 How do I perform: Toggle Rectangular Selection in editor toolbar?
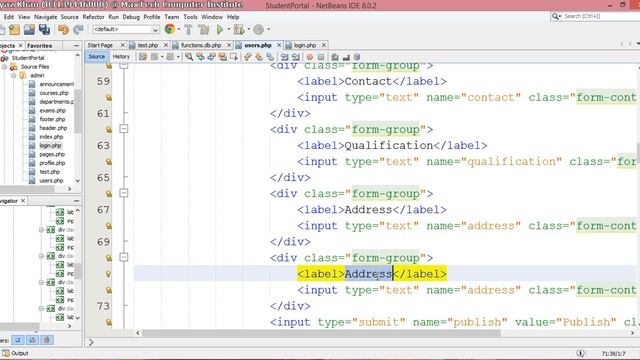(234, 57)
